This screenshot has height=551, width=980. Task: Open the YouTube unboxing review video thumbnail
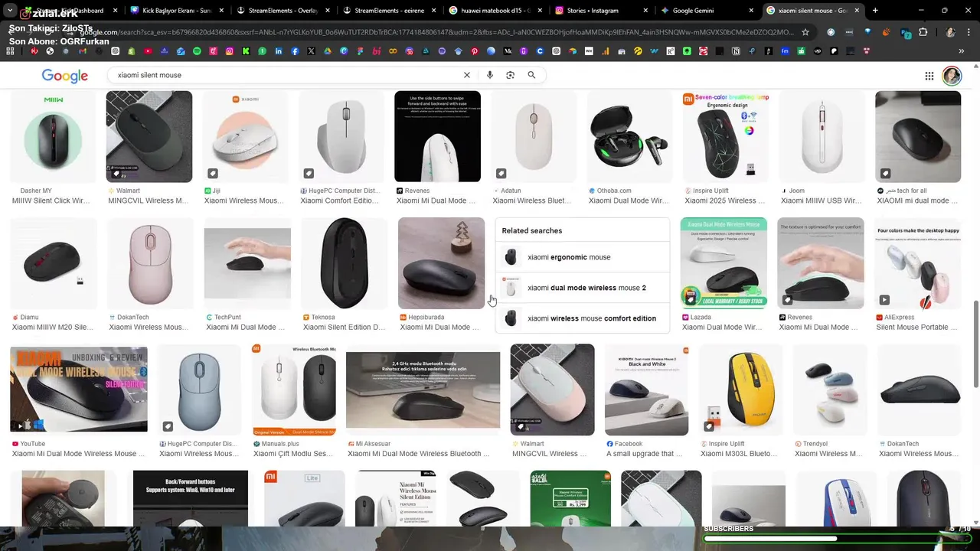(79, 389)
